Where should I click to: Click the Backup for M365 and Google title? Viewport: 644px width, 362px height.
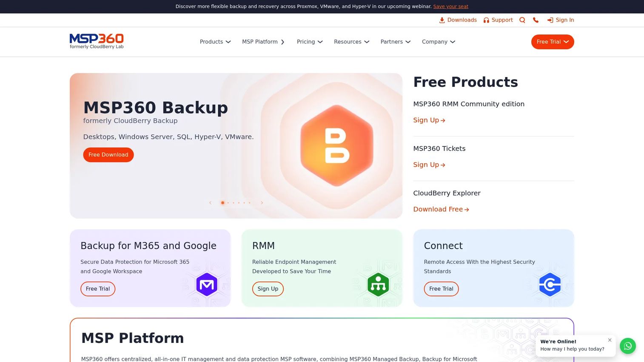click(x=148, y=246)
